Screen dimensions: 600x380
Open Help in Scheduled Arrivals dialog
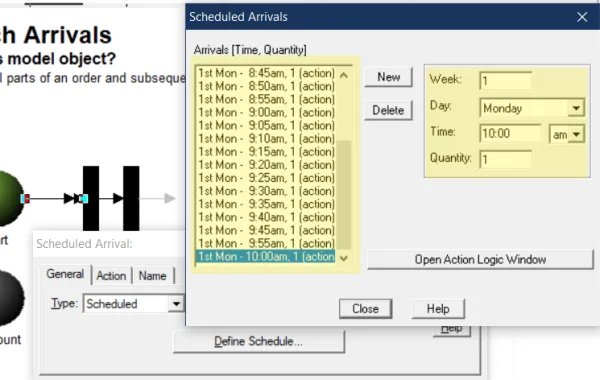[x=438, y=308]
